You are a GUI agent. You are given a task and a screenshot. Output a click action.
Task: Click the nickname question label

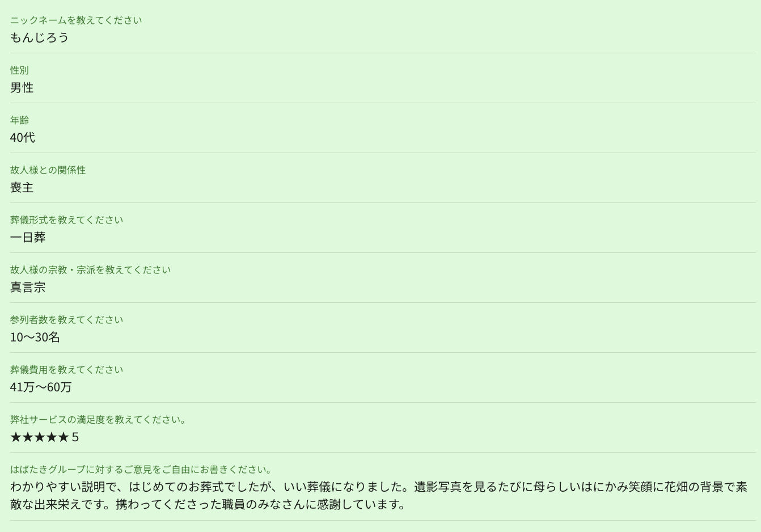coord(76,20)
